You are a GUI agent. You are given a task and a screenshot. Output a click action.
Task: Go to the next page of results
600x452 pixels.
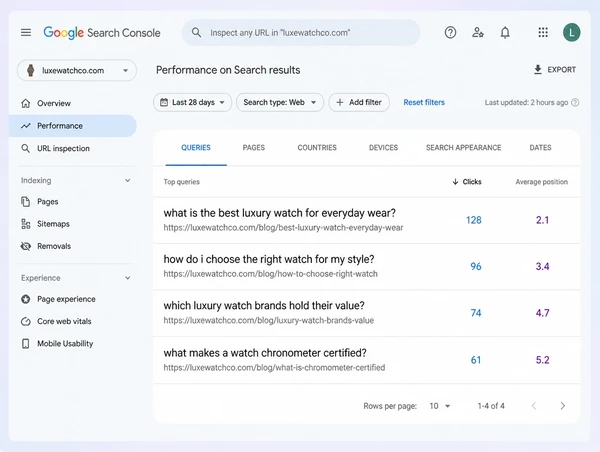point(562,406)
